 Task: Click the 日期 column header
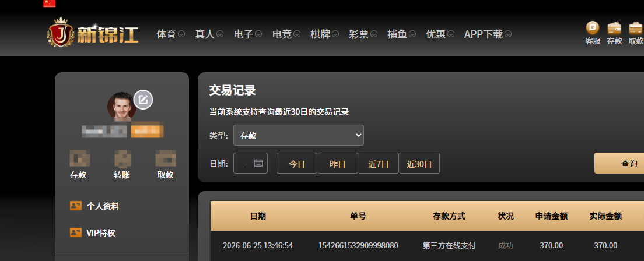258,216
